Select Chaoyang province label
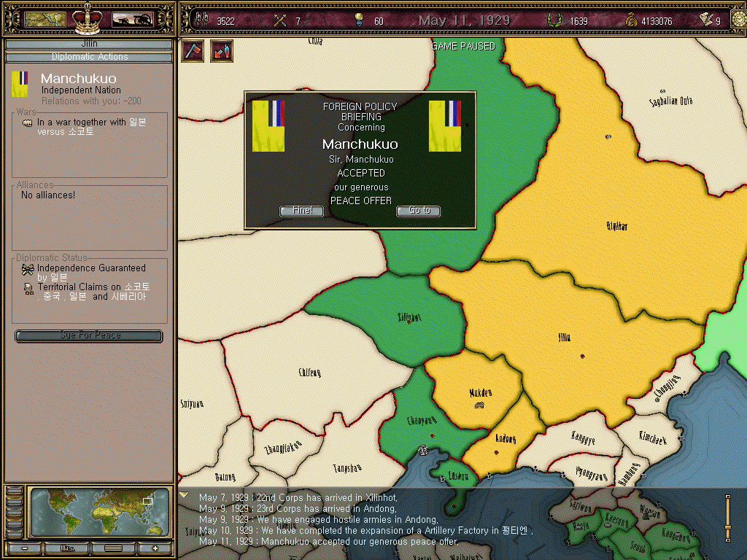The height and width of the screenshot is (560, 747). point(422,421)
